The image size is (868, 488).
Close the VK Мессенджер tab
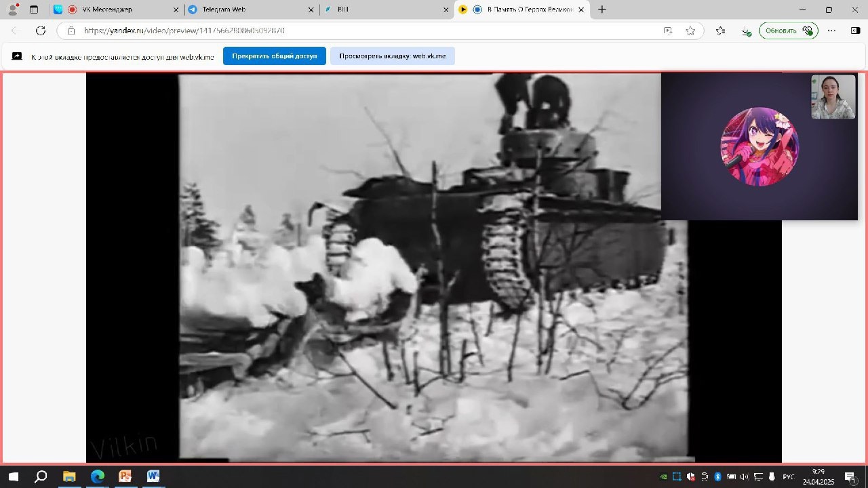point(176,9)
